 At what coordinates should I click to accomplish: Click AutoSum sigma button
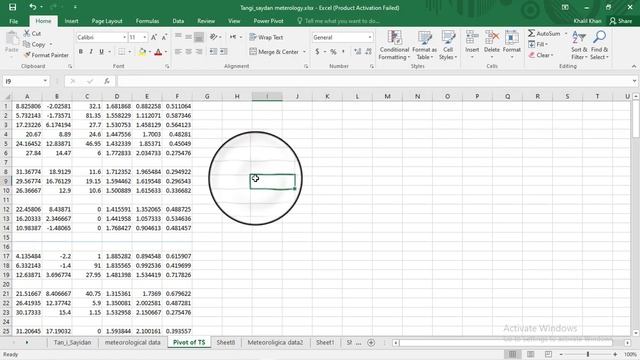coord(544,33)
